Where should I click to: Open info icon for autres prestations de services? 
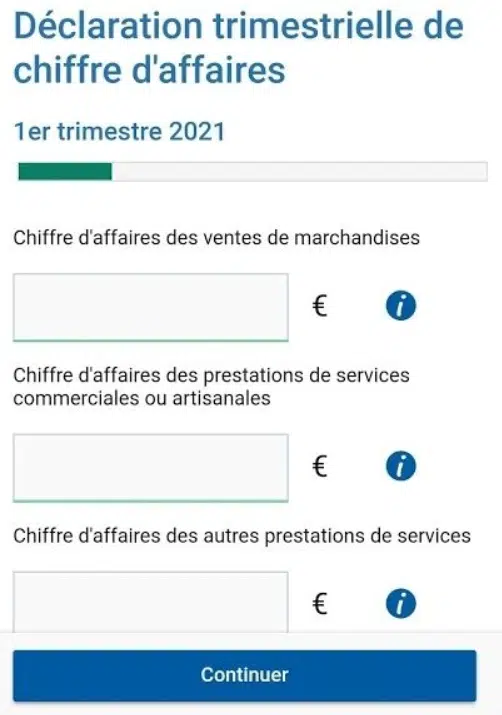tap(401, 604)
